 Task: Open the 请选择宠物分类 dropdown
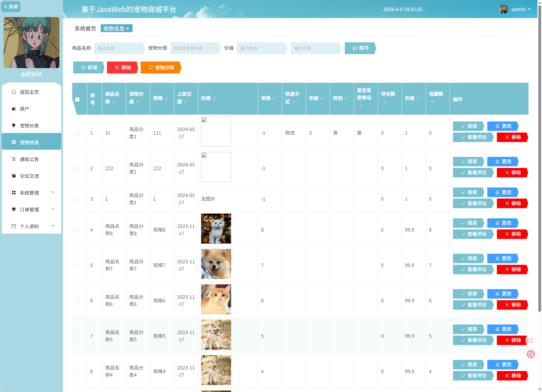[x=195, y=48]
